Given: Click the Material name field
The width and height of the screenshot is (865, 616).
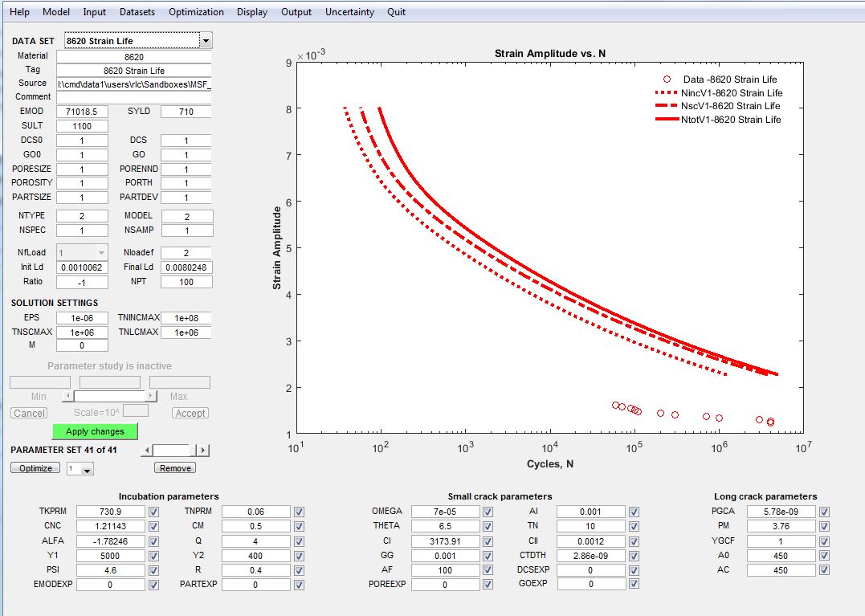Looking at the screenshot, I should (134, 57).
